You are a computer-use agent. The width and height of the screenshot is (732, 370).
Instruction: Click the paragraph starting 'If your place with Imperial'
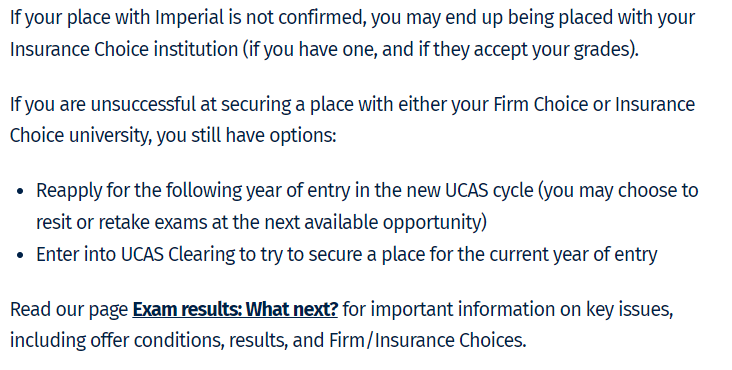point(352,34)
